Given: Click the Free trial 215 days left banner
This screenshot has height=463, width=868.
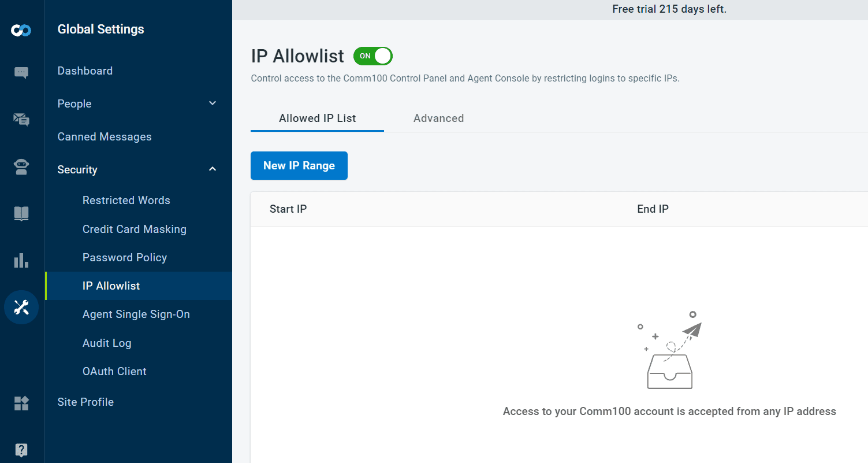Looking at the screenshot, I should pyautogui.click(x=669, y=9).
